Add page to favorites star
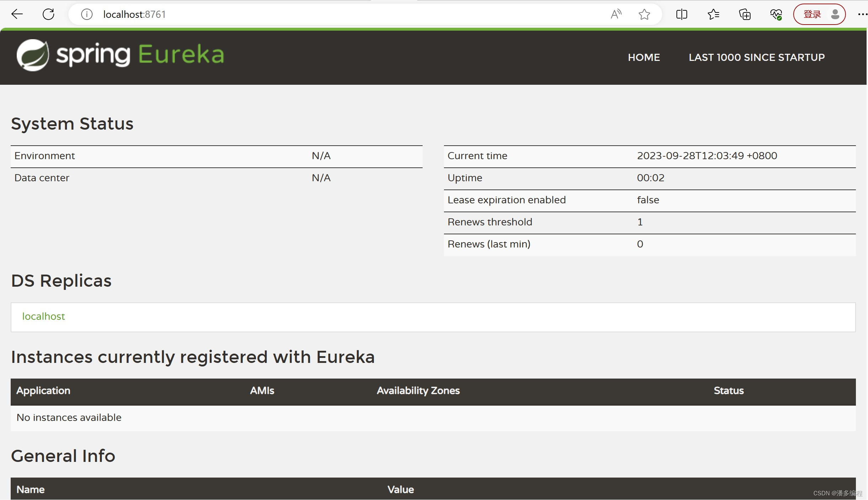This screenshot has height=500, width=868. pyautogui.click(x=644, y=14)
